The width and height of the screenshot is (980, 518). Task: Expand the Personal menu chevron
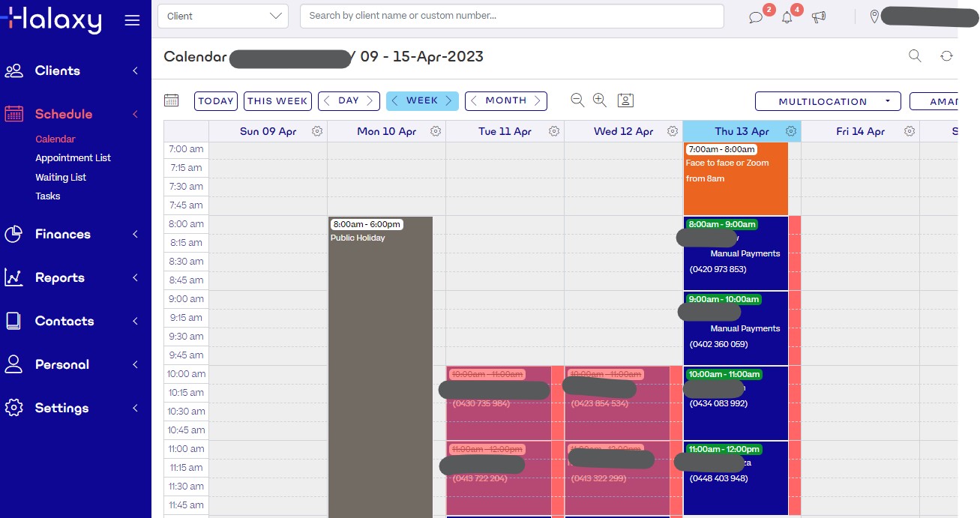[x=136, y=364]
